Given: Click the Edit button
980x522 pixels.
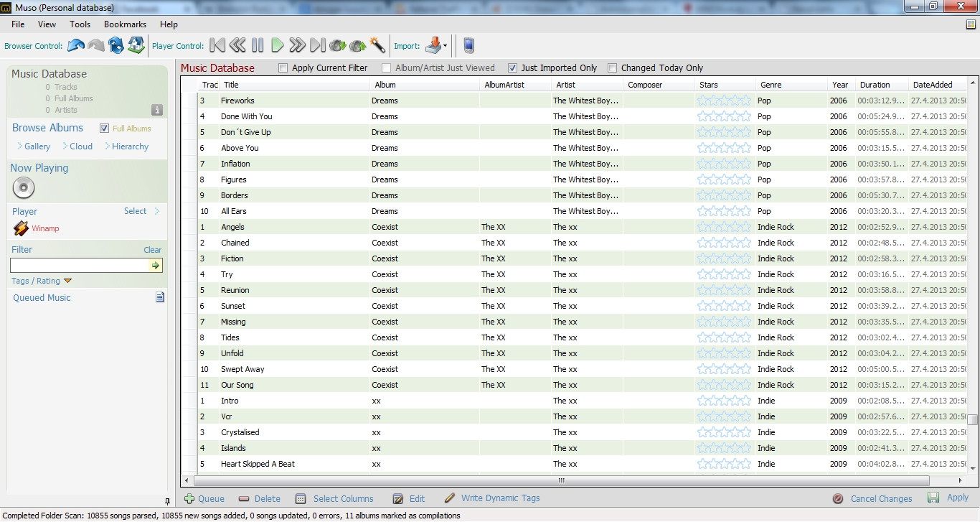Looking at the screenshot, I should tap(409, 498).
